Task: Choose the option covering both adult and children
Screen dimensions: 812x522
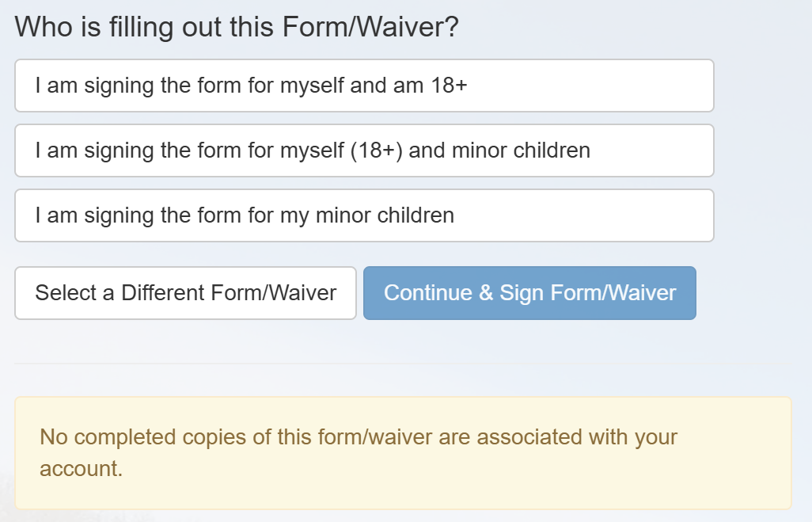Action: (364, 151)
